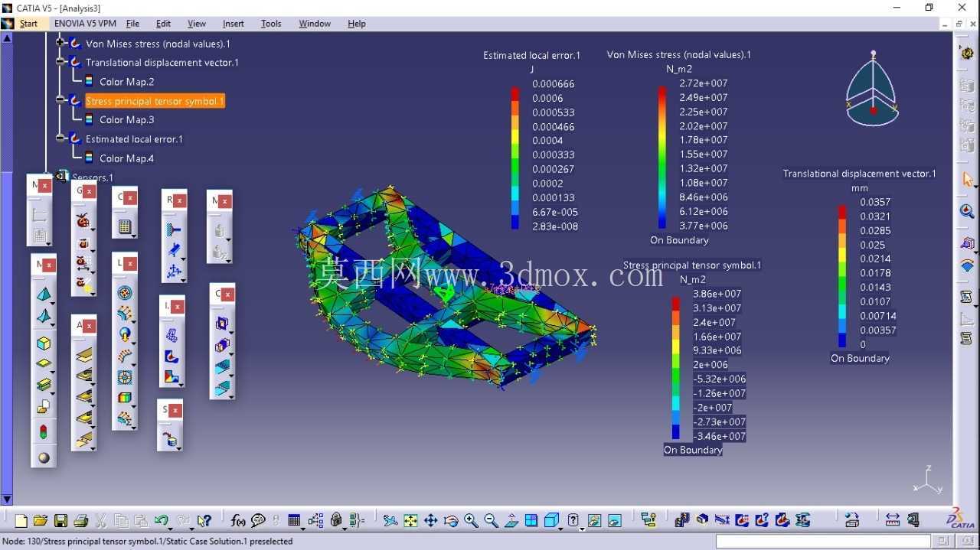
Task: Print the document via the printer icon
Action: click(80, 521)
